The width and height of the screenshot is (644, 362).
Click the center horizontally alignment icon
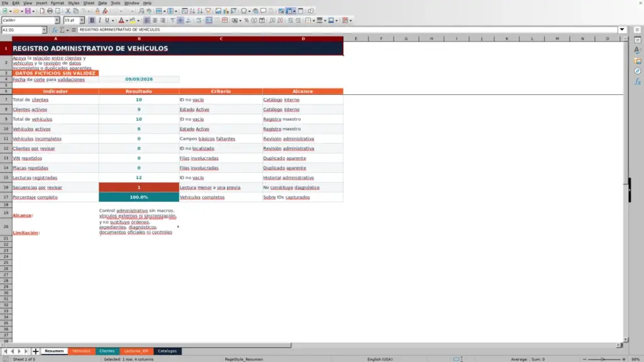pos(155,20)
